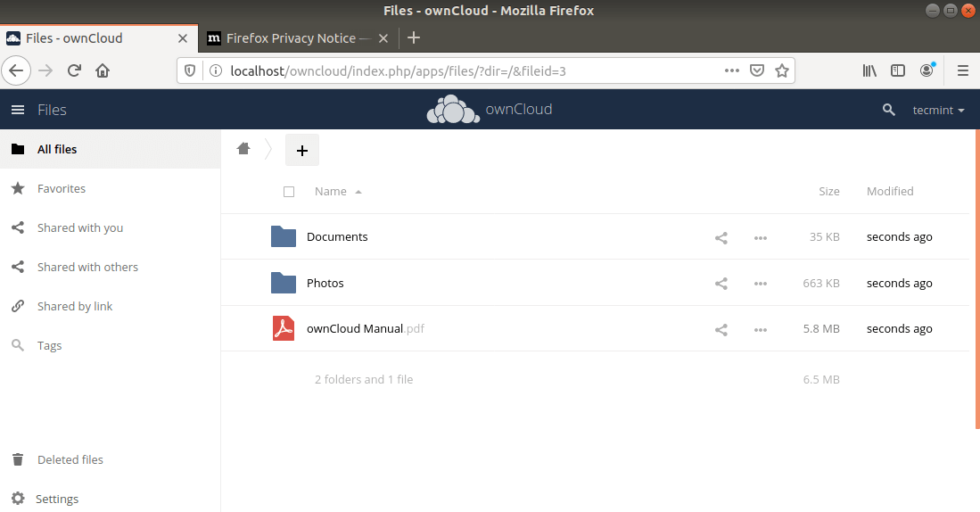Open the Documents folder name
The width and height of the screenshot is (980, 512).
pyautogui.click(x=337, y=237)
